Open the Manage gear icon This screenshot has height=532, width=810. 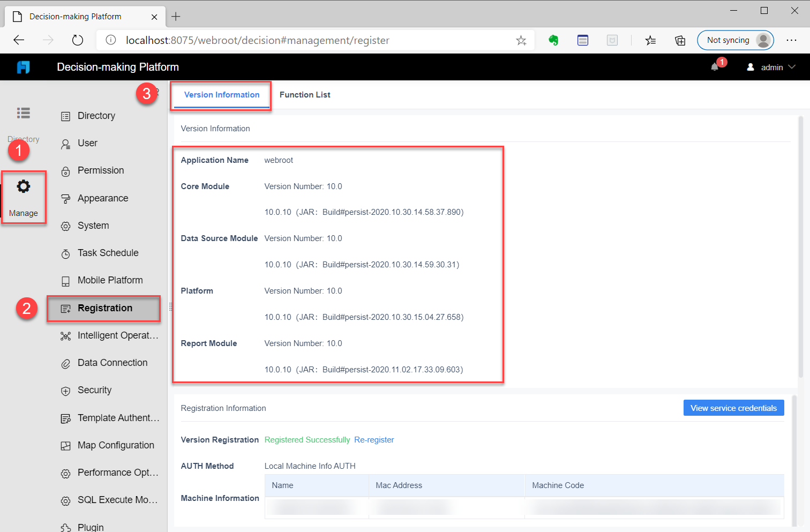pos(24,186)
